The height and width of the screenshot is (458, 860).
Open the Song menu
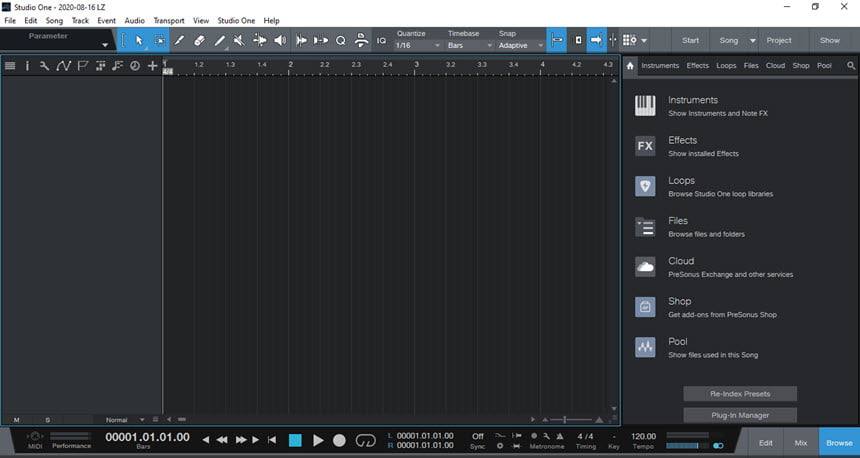coord(54,20)
